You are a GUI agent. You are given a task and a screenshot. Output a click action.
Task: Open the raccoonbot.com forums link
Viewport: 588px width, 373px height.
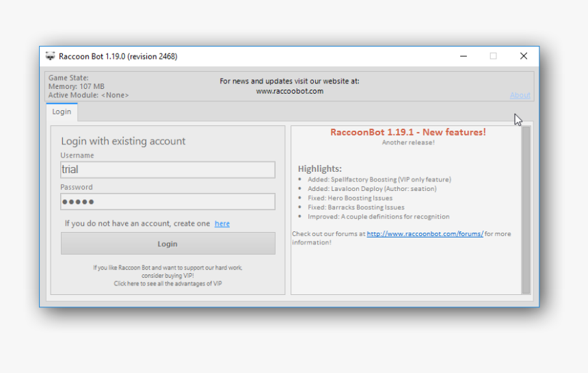(x=425, y=234)
